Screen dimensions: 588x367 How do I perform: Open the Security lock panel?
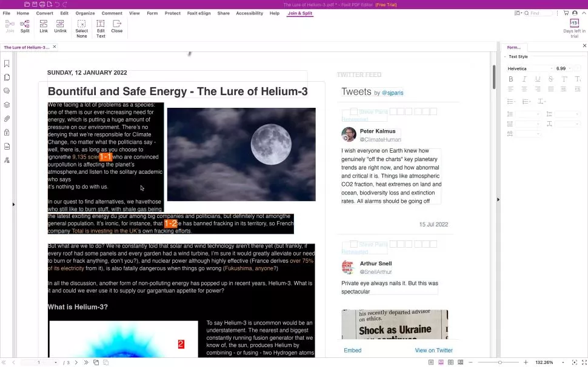tap(7, 133)
